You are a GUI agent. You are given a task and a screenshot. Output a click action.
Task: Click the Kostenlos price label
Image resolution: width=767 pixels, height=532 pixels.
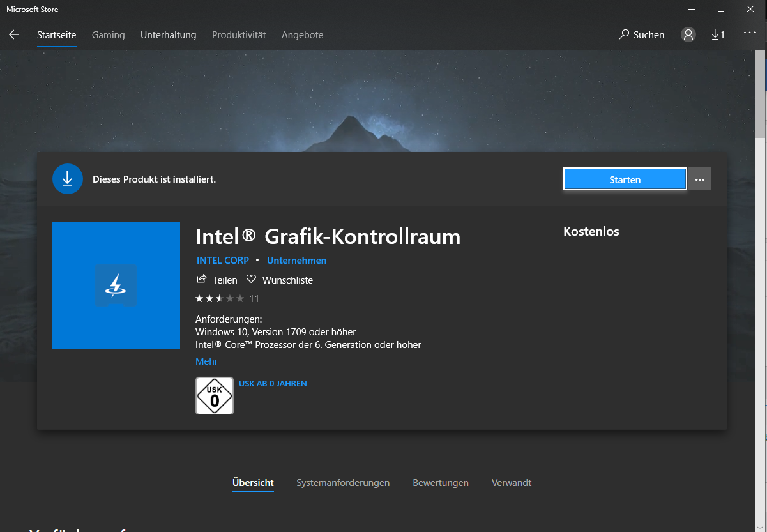[x=591, y=231]
